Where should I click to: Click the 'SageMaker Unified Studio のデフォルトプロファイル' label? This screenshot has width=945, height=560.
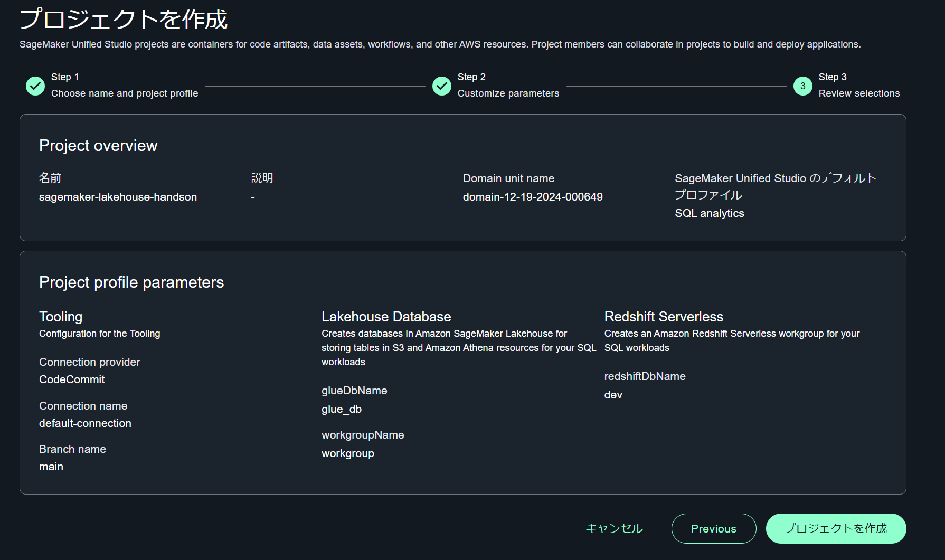(x=776, y=186)
